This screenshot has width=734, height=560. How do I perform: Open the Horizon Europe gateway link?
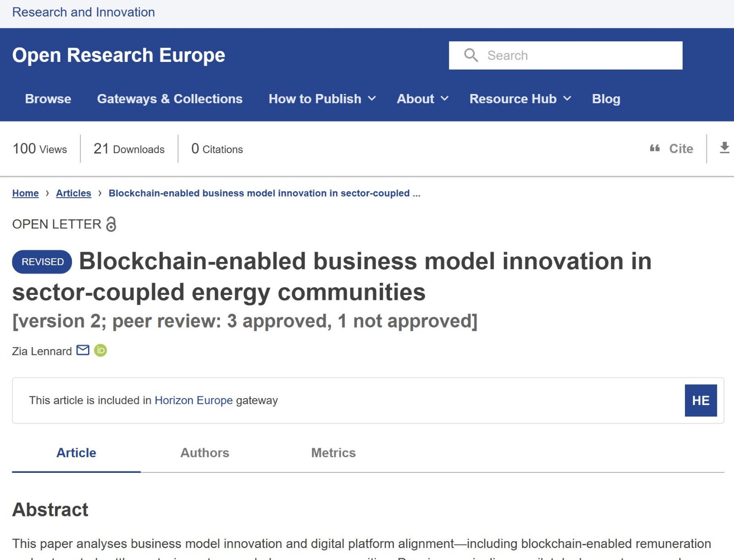pyautogui.click(x=194, y=400)
